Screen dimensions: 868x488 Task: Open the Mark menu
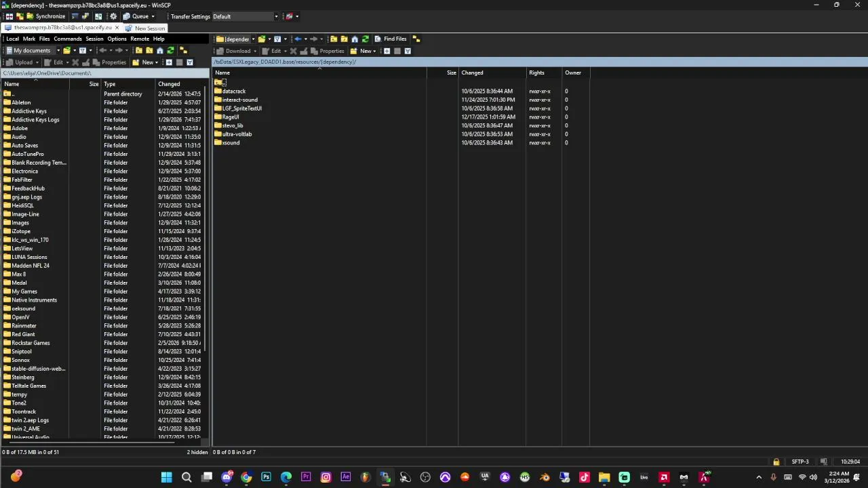(x=29, y=39)
